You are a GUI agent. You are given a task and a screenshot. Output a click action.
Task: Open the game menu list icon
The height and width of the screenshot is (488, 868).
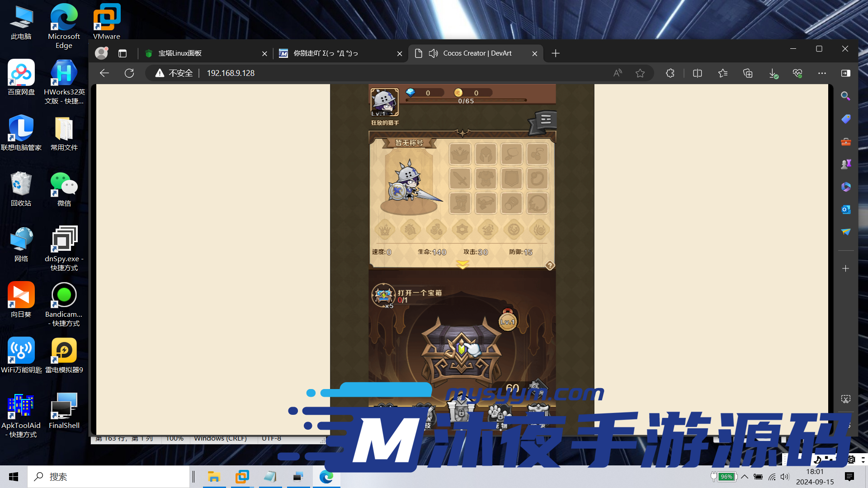click(545, 120)
